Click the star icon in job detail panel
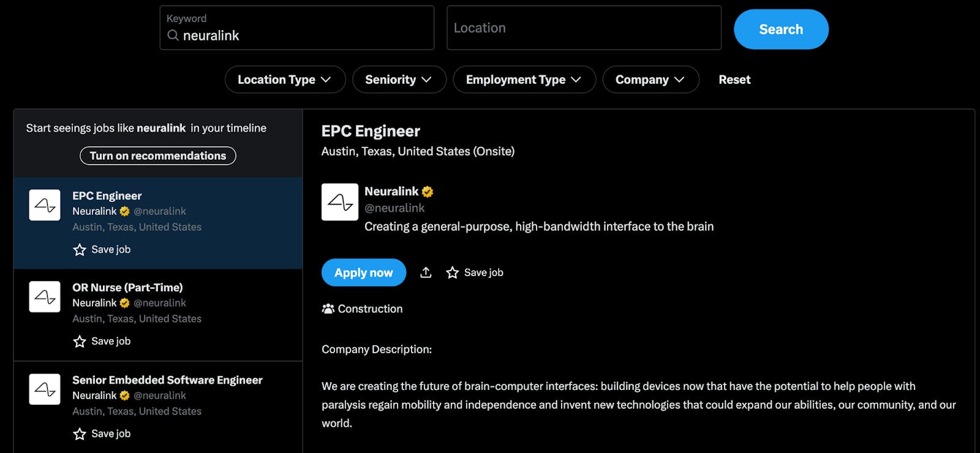 (x=453, y=272)
